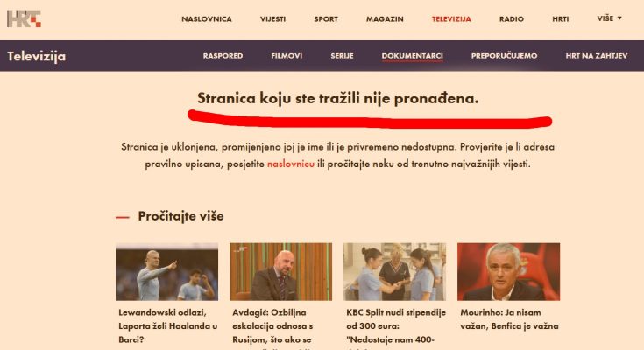644x350 pixels.
Task: Open the HRTI link in the header
Action: (x=560, y=19)
